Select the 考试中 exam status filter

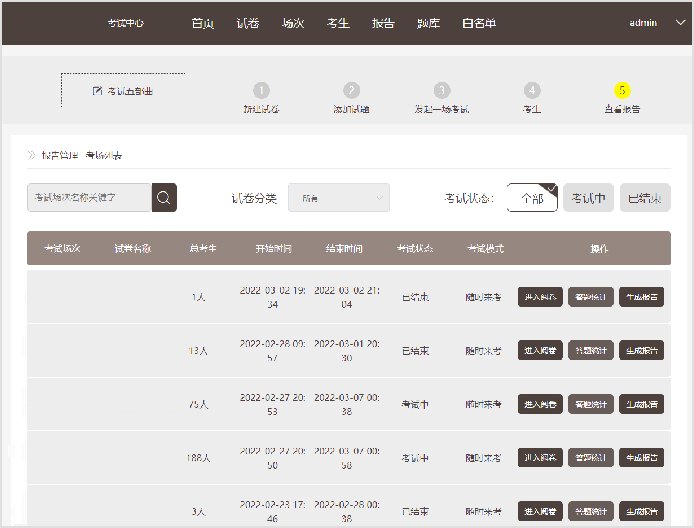pos(588,198)
